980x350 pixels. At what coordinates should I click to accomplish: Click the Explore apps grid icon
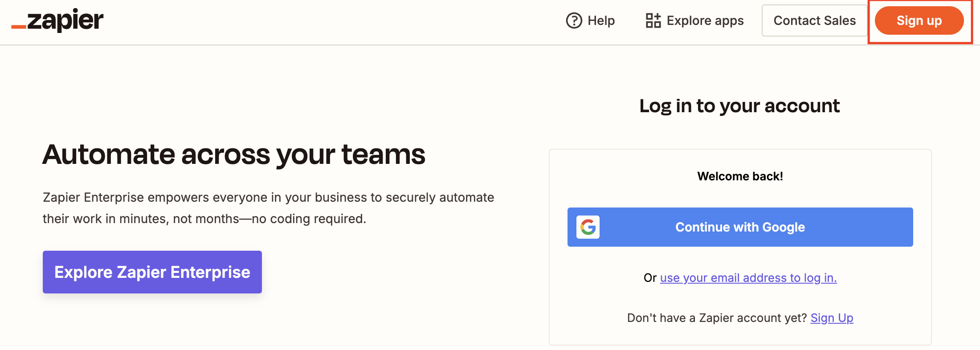coord(653,20)
